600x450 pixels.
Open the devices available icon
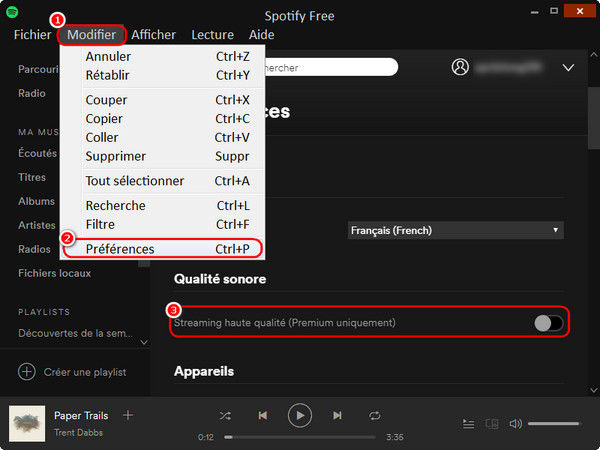point(492,424)
